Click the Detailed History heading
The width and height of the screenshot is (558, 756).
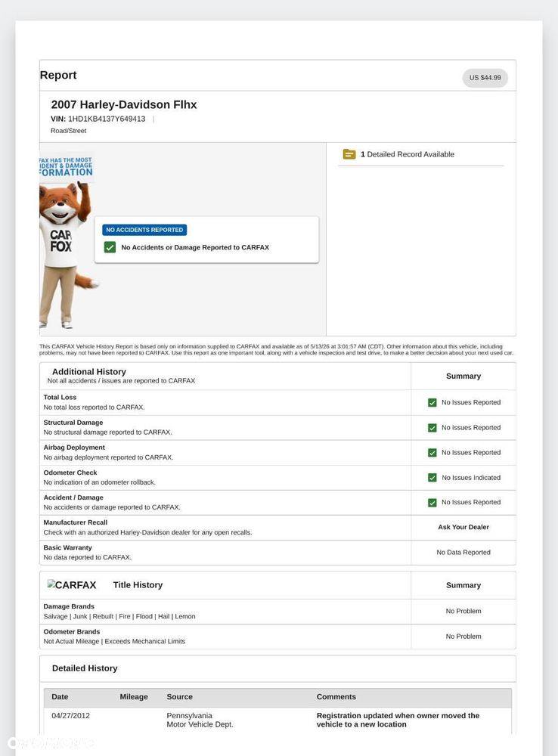85,668
